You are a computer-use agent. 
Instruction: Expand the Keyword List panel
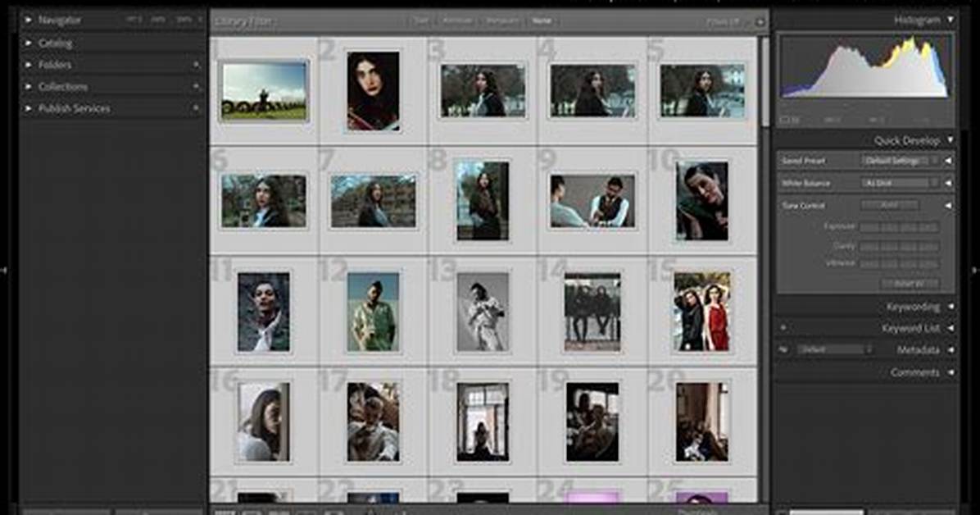point(951,328)
